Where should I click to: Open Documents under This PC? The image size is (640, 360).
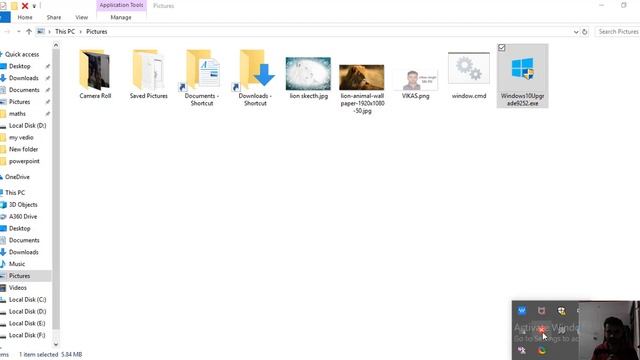coord(24,240)
